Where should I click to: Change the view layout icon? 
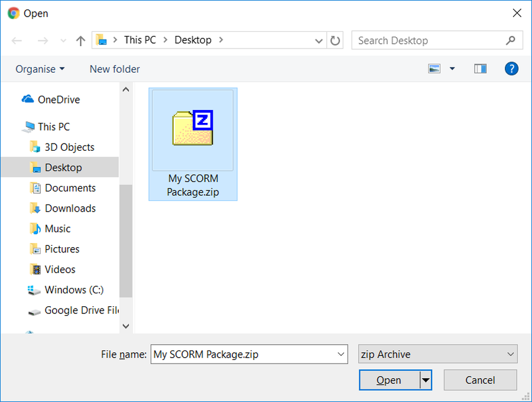click(434, 69)
